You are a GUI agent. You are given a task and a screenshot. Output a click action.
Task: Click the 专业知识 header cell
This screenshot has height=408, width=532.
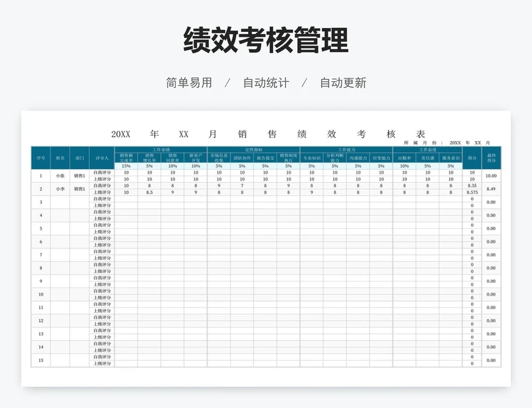[x=311, y=158]
